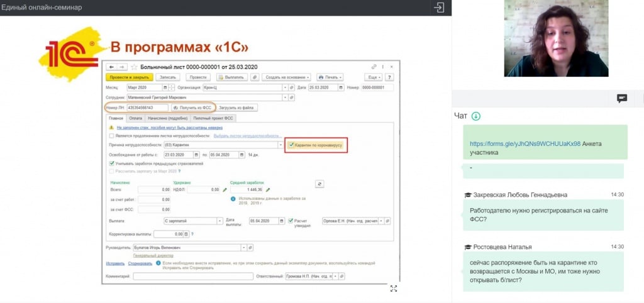Image resolution: width=644 pixels, height=303 pixels.
Task: Edit Средний заработок with the pencil icon
Action: pyautogui.click(x=268, y=190)
